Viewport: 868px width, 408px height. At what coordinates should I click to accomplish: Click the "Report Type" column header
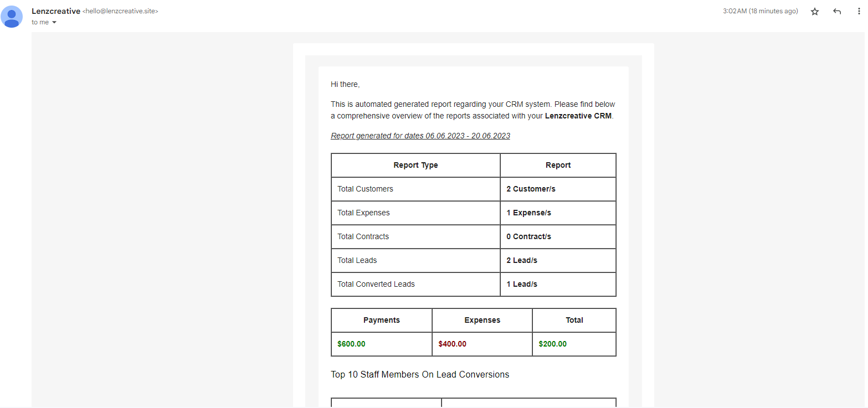[415, 165]
